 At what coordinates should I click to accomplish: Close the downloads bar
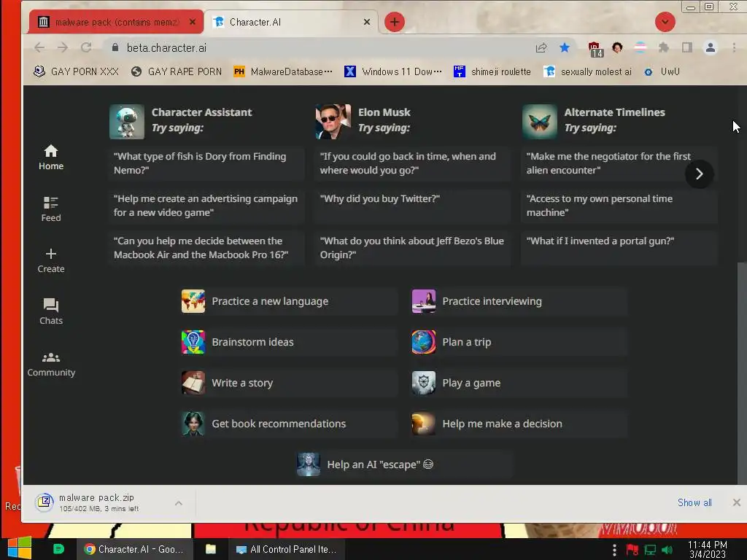737,503
